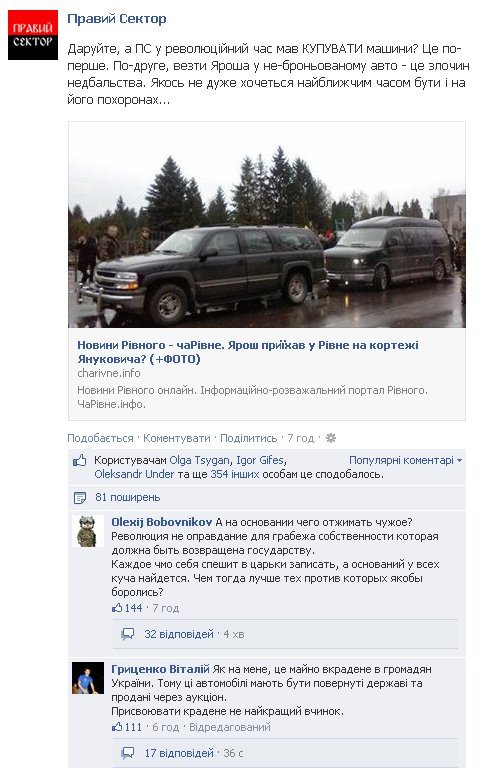
Task: Click the replies bubble icon for 17 відповідей
Action: [128, 753]
